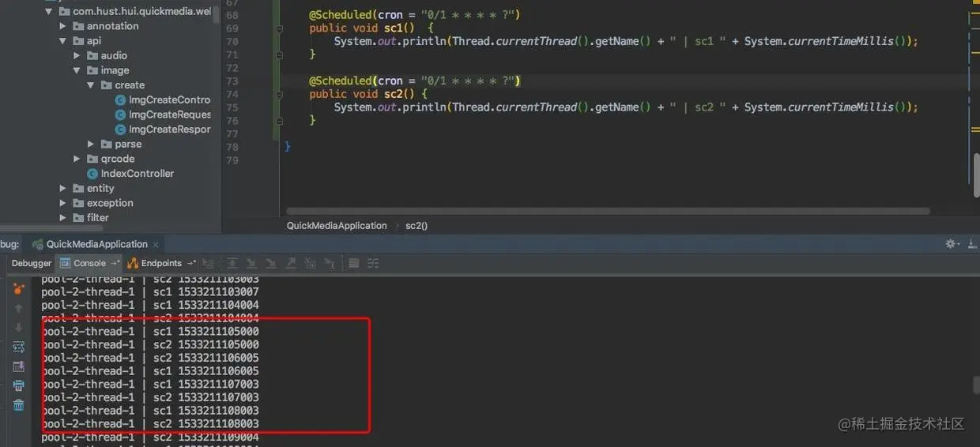Click Show Execution Point icon in debug toolbar
Image resolution: width=980 pixels, height=447 pixels.
pyautogui.click(x=209, y=263)
